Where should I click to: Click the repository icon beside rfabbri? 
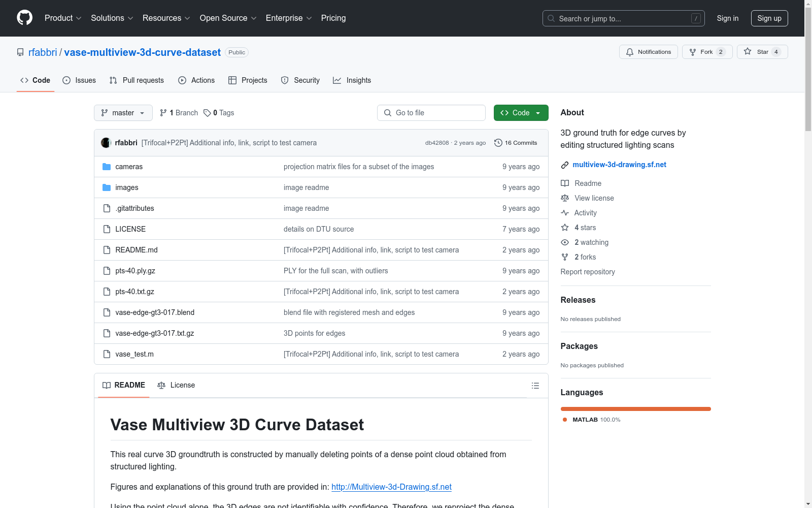click(20, 52)
